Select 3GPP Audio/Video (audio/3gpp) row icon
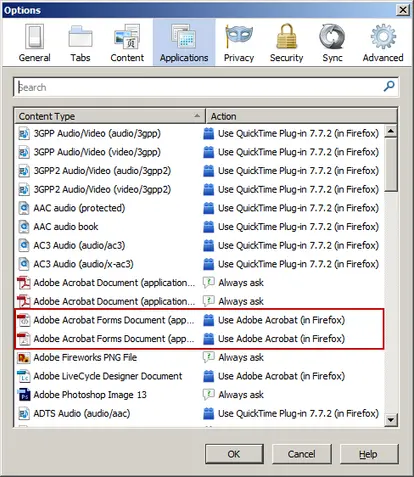 pos(24,134)
